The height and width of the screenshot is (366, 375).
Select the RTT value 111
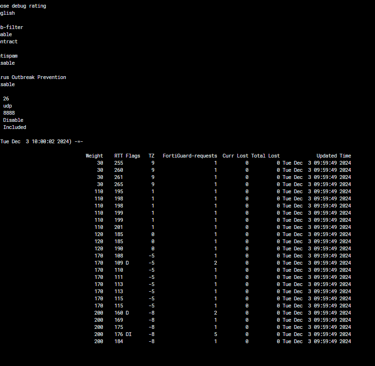pyautogui.click(x=119, y=277)
